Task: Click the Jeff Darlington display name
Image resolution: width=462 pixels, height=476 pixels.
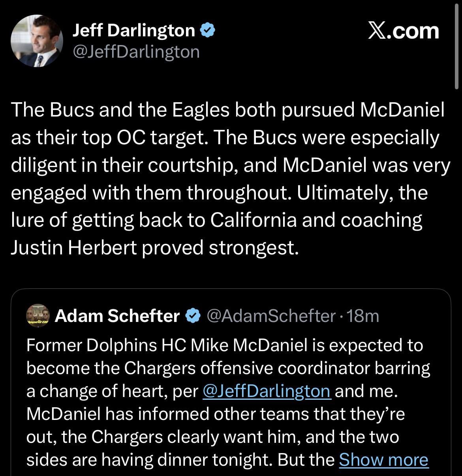Action: tap(134, 31)
